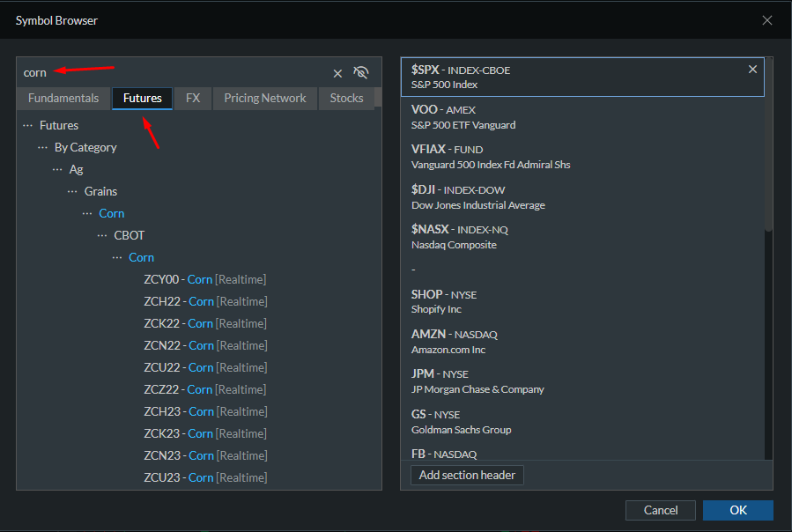
Task: Open the Stocks tab
Action: pos(346,98)
